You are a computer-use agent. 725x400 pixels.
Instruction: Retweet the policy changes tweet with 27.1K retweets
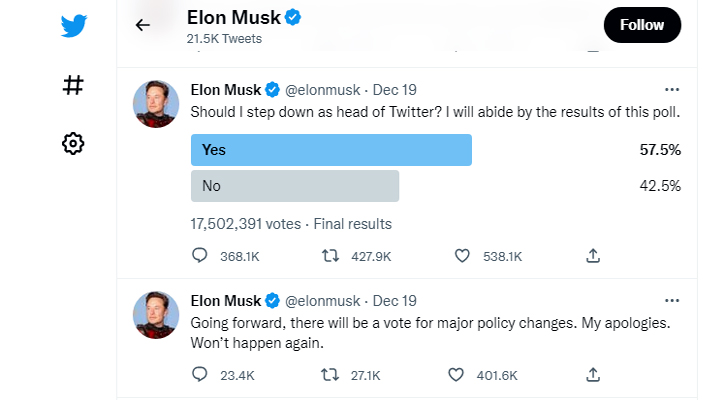330,375
